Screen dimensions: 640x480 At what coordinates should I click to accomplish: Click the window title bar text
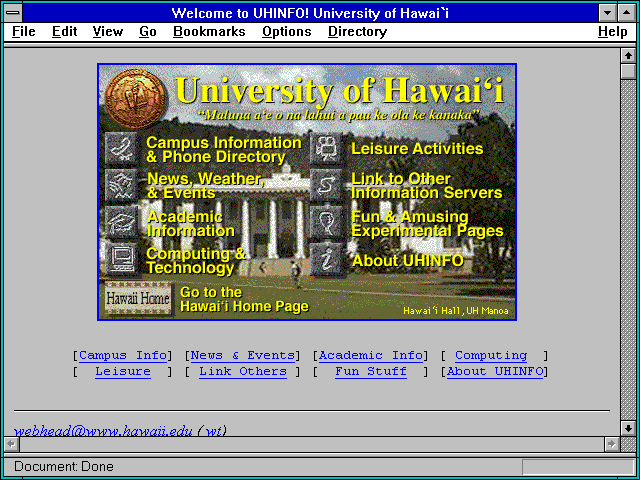310,13
